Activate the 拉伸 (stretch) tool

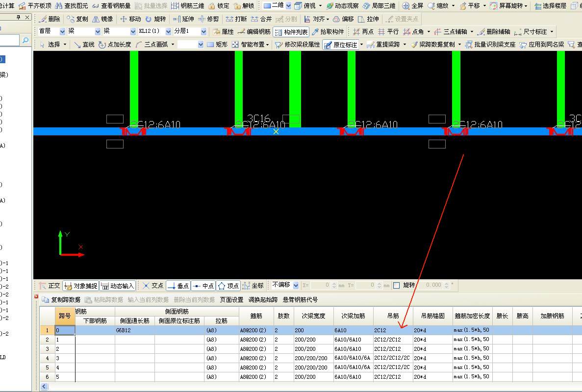tap(369, 19)
